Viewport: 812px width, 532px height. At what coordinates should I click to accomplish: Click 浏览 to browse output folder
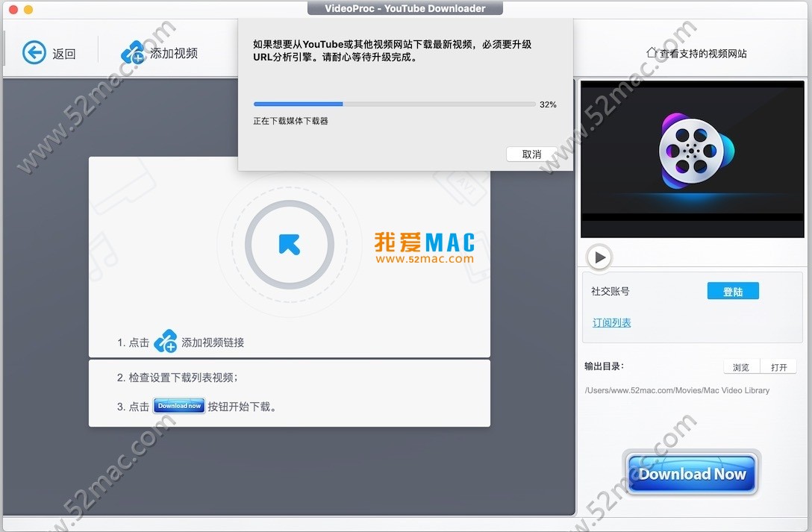(x=741, y=367)
